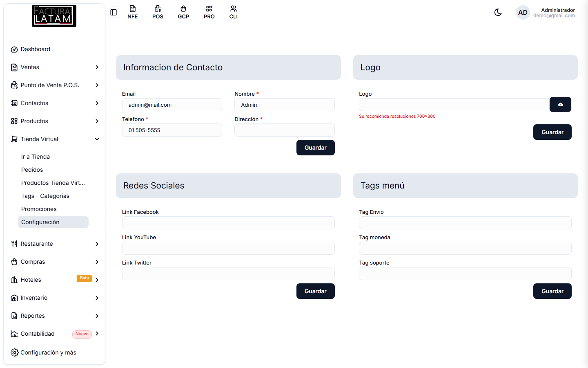Screen dimensions: 588x368
Task: Open the GCP shortcut
Action: (x=183, y=12)
